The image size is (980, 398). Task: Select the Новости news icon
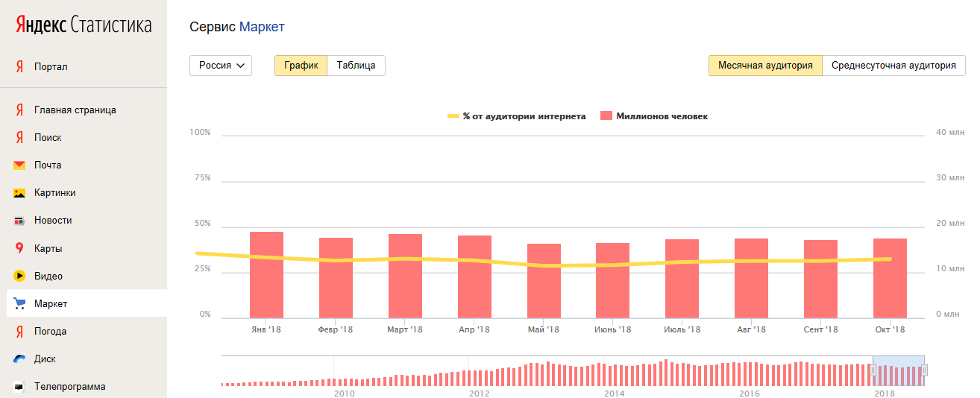click(x=19, y=221)
